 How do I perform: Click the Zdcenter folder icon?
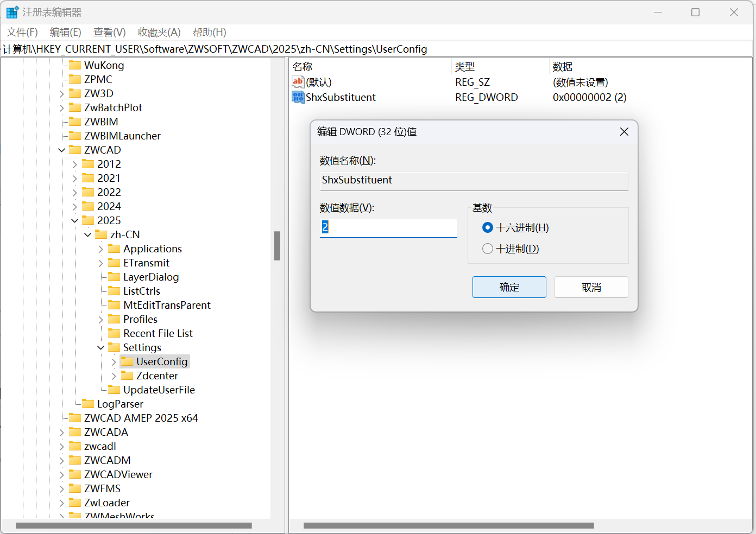pyautogui.click(x=127, y=376)
